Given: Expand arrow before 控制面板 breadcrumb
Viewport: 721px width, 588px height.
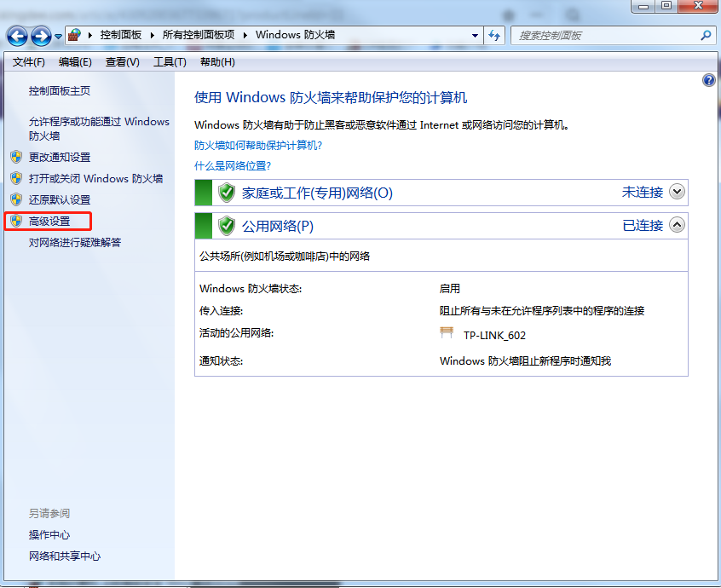Looking at the screenshot, I should (x=90, y=35).
